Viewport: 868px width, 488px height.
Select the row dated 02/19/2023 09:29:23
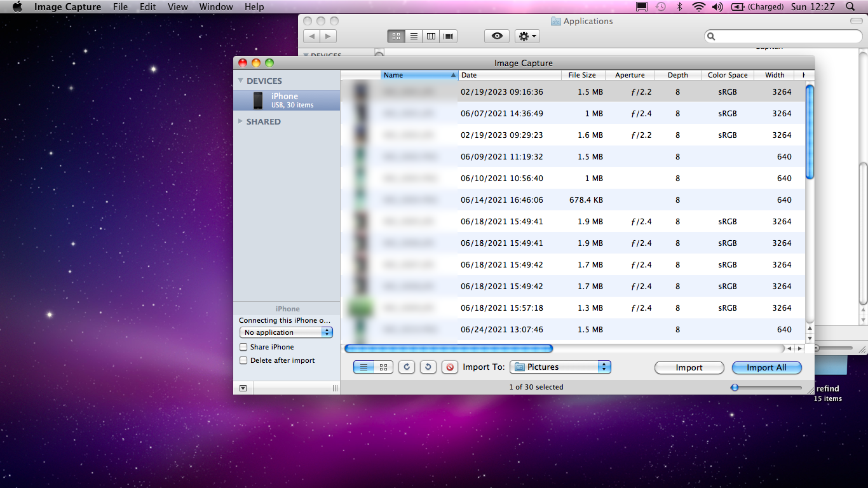pyautogui.click(x=573, y=135)
